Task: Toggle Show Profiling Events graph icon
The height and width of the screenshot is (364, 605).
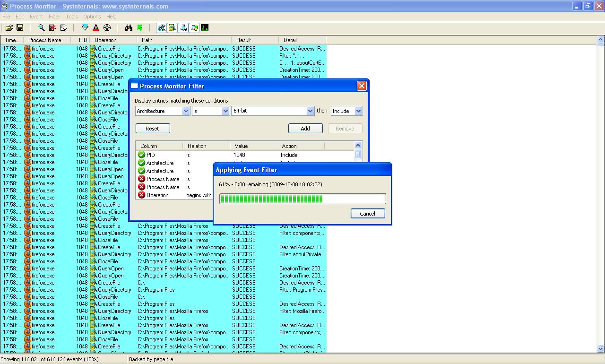Action: point(205,28)
